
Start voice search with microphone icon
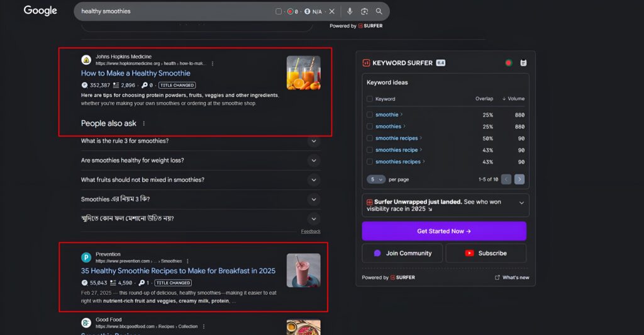[350, 11]
